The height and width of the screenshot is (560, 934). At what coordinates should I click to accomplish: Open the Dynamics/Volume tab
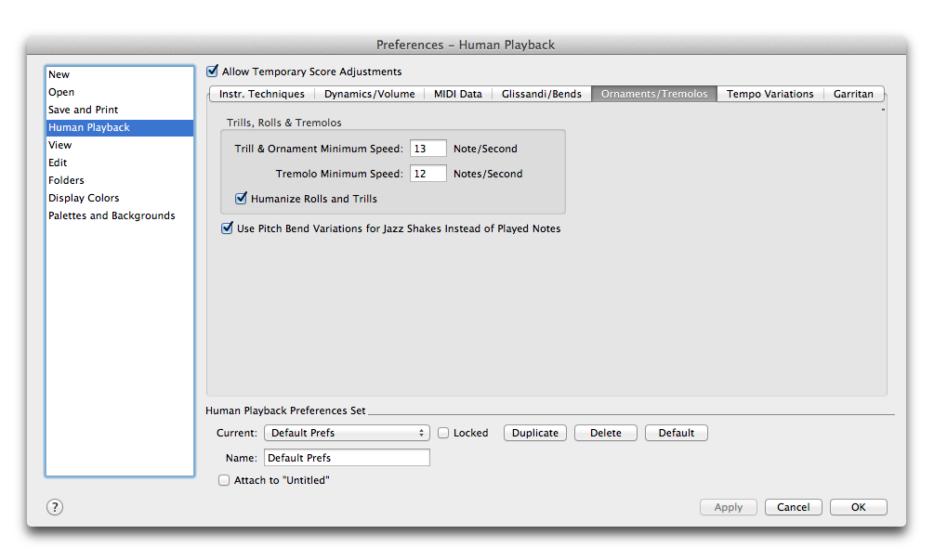[369, 94]
